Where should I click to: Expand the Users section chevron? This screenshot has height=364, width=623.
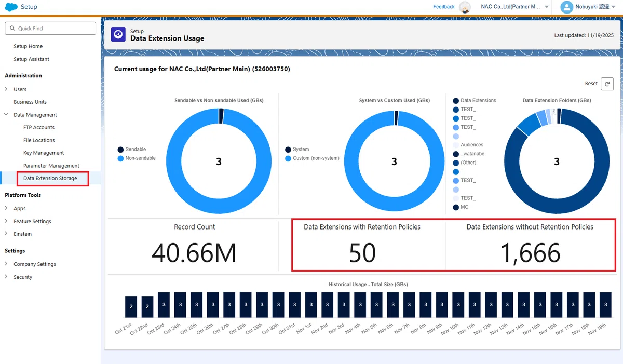[x=6, y=89]
